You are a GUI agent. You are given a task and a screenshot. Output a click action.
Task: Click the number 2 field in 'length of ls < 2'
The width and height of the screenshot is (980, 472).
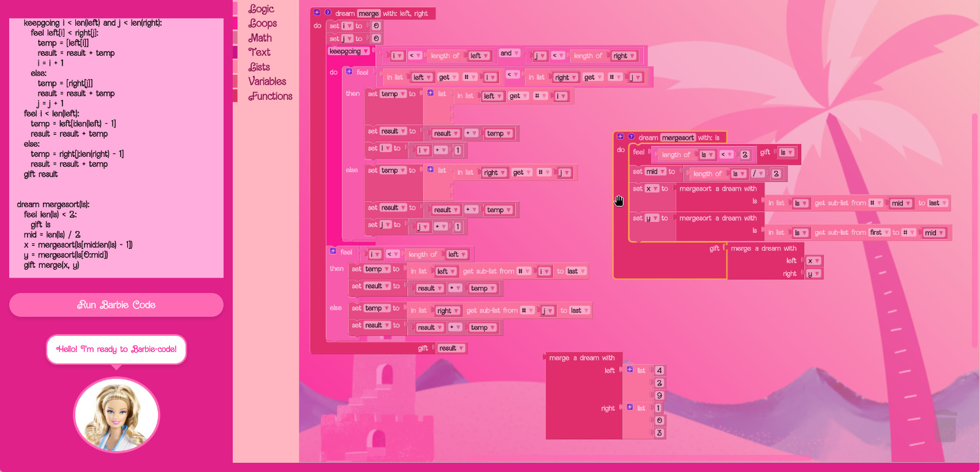(745, 155)
